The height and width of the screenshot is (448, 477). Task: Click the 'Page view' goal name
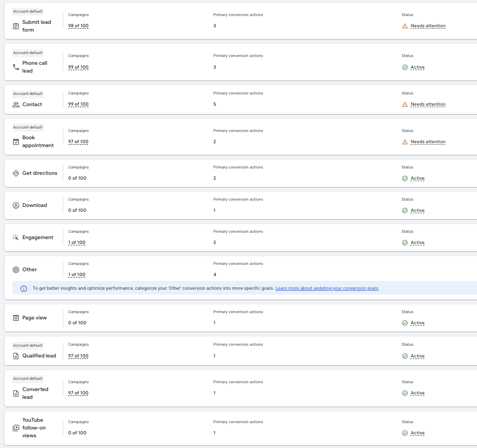(35, 317)
